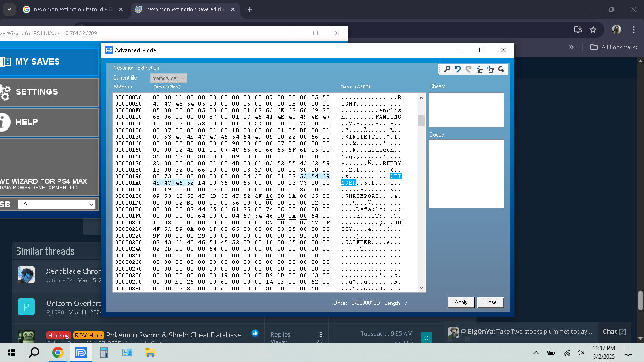Open the Current file dropdown showing memory.dat

(169, 78)
